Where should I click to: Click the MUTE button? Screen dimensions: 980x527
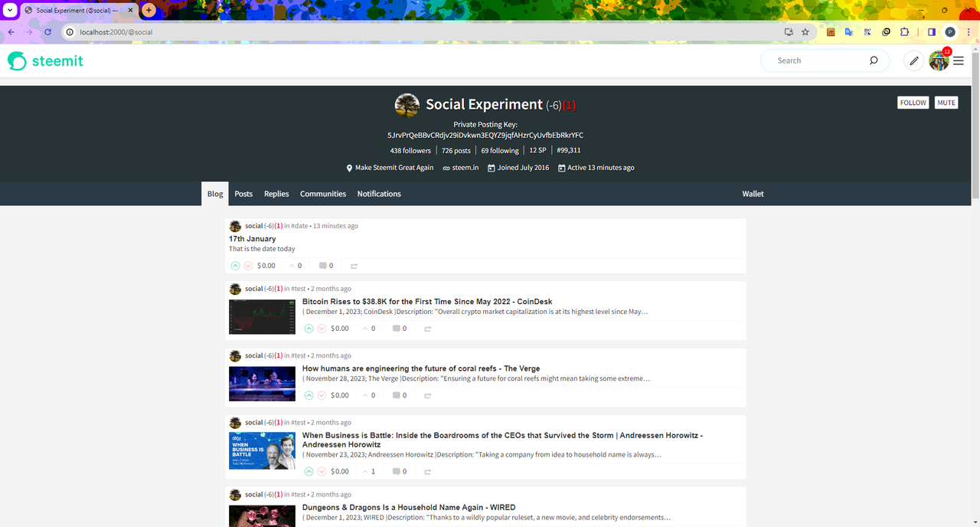[x=946, y=103]
